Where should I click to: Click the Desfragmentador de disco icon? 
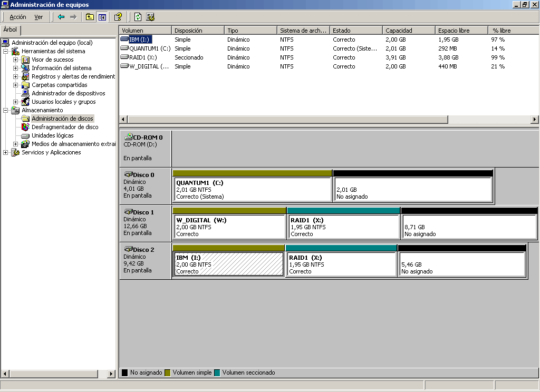pyautogui.click(x=25, y=127)
